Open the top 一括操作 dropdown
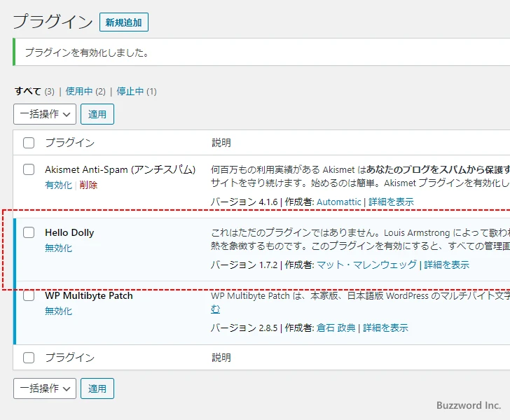Viewport: 510px width, 420px height. [45, 114]
